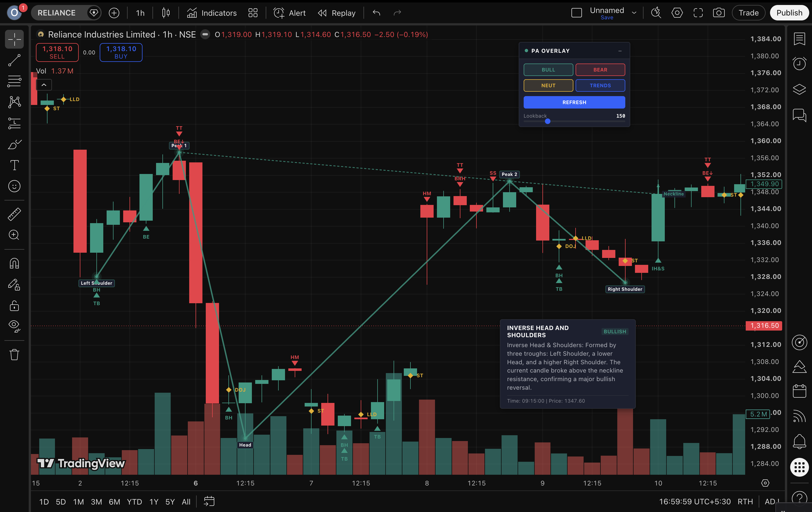Publish the chart idea
Viewport: 812px width, 512px height.
pyautogui.click(x=789, y=13)
